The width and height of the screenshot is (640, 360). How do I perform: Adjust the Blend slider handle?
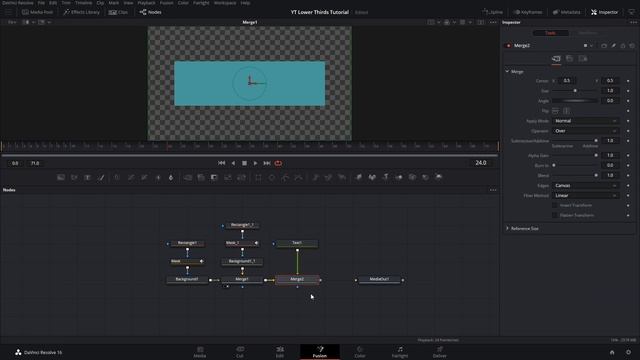[596, 176]
